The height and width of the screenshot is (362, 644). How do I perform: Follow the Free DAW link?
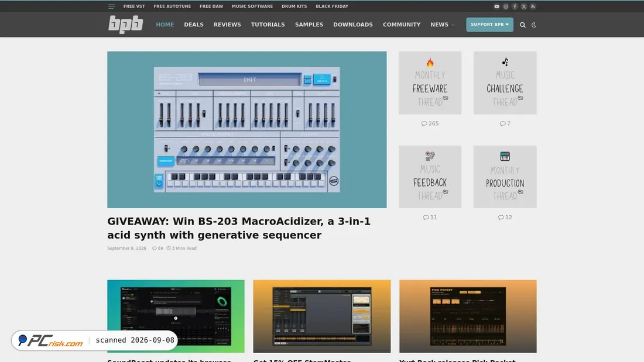pyautogui.click(x=211, y=6)
